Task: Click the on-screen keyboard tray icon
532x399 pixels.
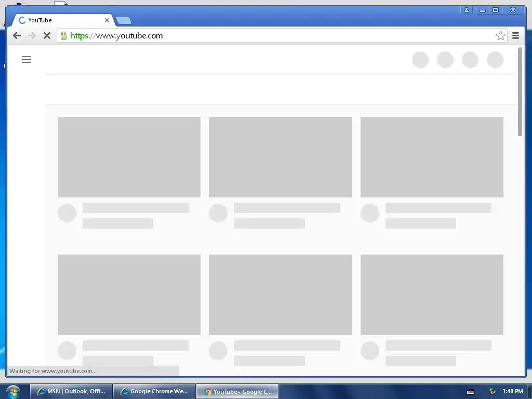Action: point(471,392)
